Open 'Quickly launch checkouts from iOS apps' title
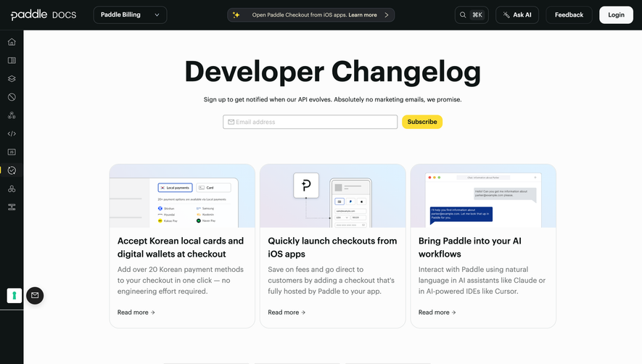 pos(332,247)
